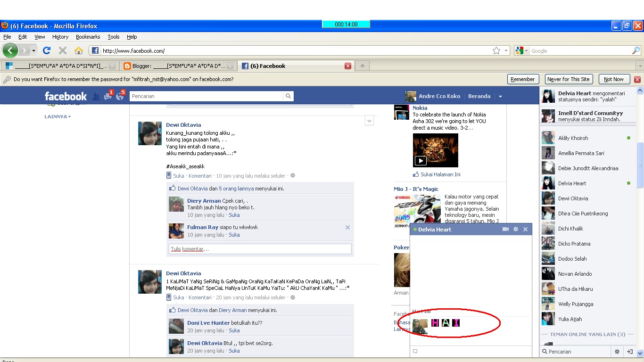644x362 pixels.
Task: Click the site identity Facebook favicon in address bar
Action: [95, 50]
